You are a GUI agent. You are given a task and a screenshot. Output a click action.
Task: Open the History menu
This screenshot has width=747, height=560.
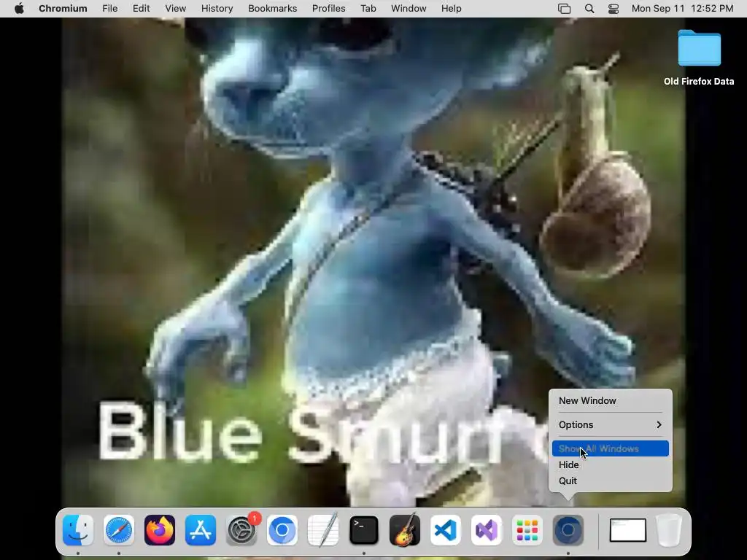(x=217, y=9)
